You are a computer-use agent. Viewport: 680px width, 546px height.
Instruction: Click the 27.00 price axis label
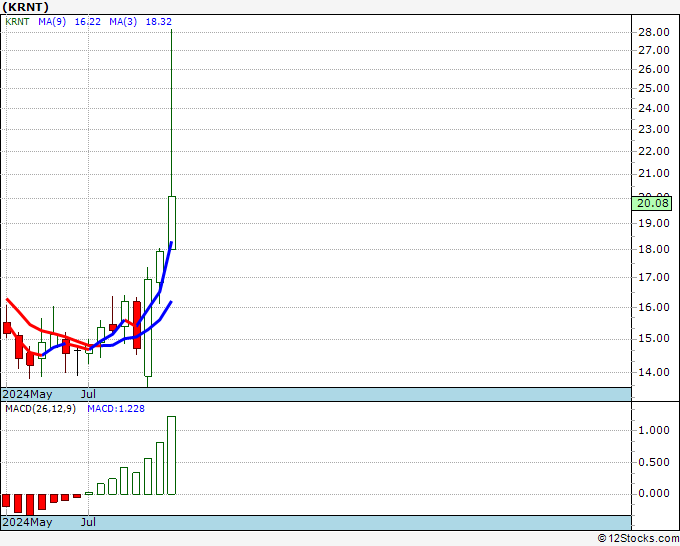pyautogui.click(x=654, y=50)
